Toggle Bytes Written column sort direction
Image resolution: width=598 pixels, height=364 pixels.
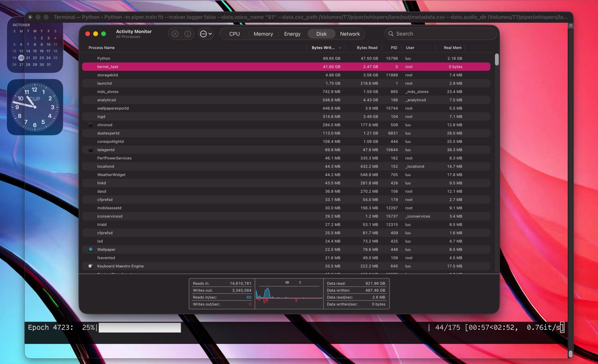pos(325,48)
